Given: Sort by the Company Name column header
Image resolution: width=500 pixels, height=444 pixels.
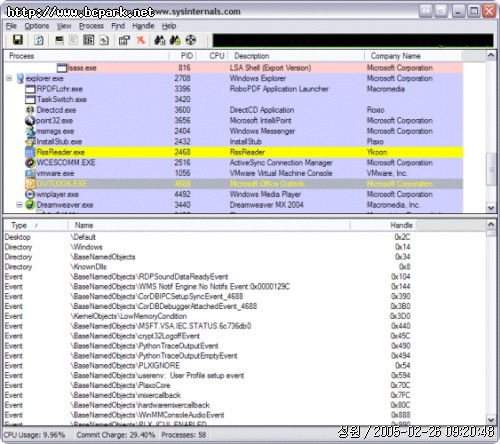Looking at the screenshot, I should pos(414,56).
